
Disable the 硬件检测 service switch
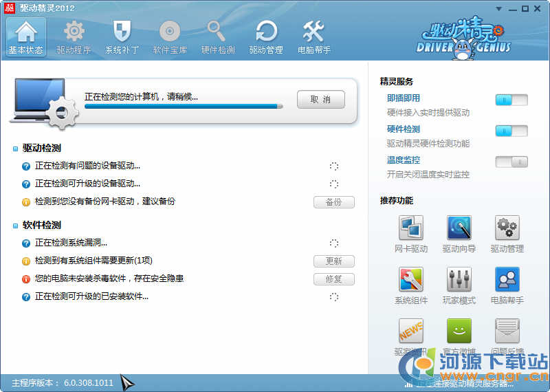[x=511, y=131]
